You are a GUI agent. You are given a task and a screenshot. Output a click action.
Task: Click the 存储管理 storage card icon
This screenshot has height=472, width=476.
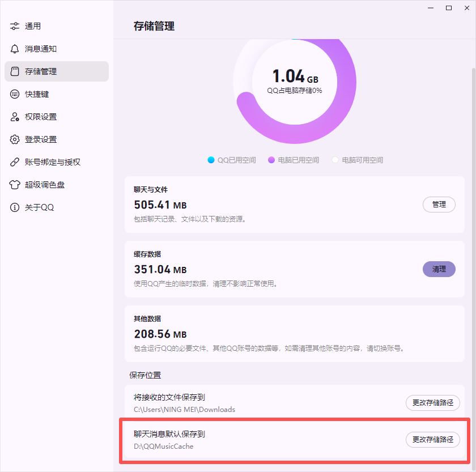click(15, 71)
